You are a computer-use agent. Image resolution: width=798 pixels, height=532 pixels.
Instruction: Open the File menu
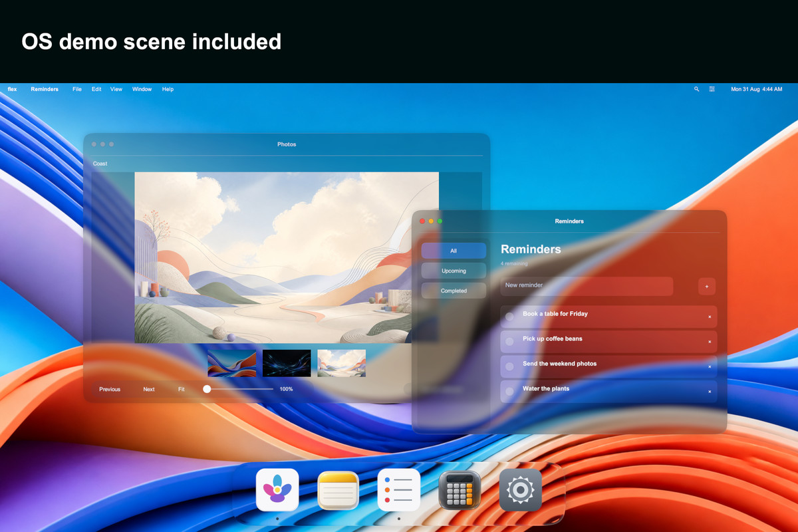coord(77,89)
